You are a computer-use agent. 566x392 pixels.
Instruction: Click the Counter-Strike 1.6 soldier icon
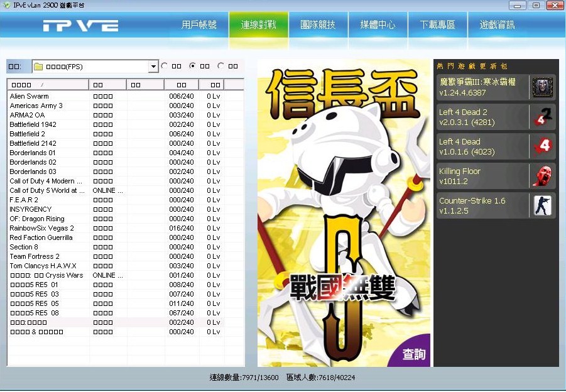(x=543, y=205)
